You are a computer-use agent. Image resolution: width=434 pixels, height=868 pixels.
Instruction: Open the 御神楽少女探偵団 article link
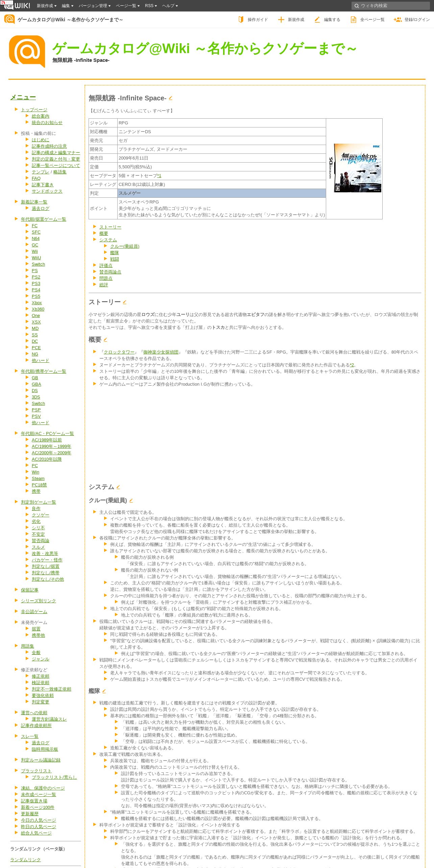161,352
